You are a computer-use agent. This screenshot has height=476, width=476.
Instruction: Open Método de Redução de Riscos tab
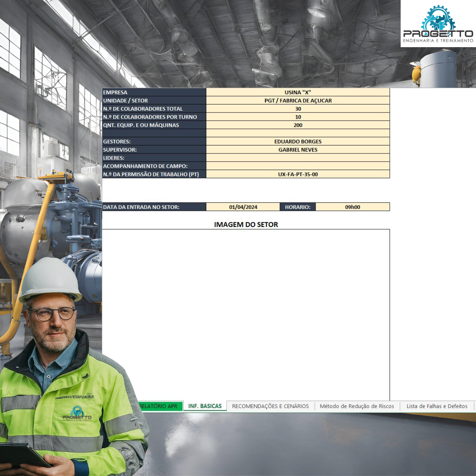click(357, 406)
